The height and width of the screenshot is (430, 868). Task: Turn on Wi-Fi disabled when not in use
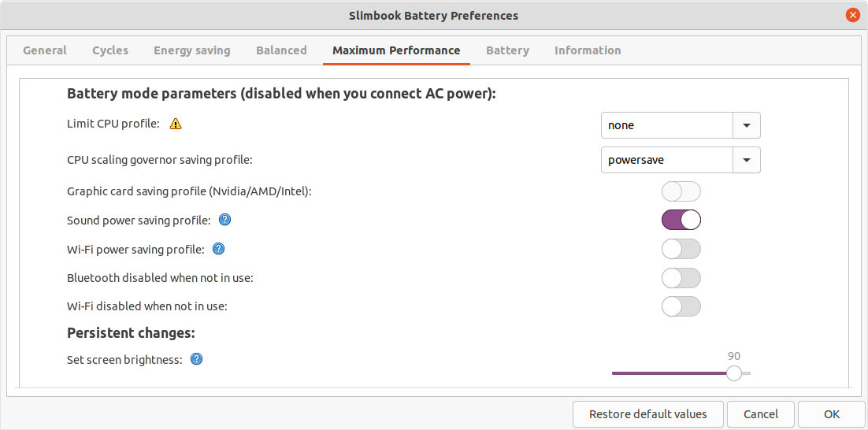681,306
